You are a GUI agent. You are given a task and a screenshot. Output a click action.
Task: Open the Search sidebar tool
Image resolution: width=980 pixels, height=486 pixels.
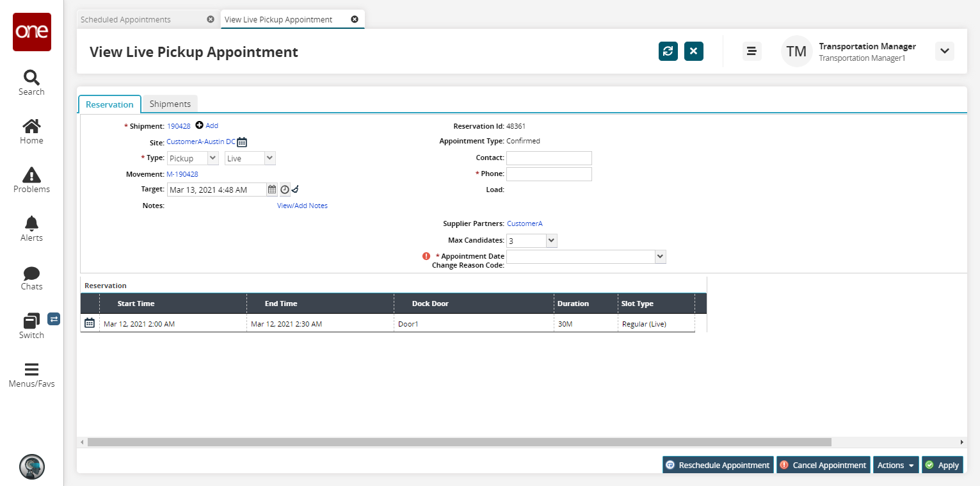[x=31, y=83]
